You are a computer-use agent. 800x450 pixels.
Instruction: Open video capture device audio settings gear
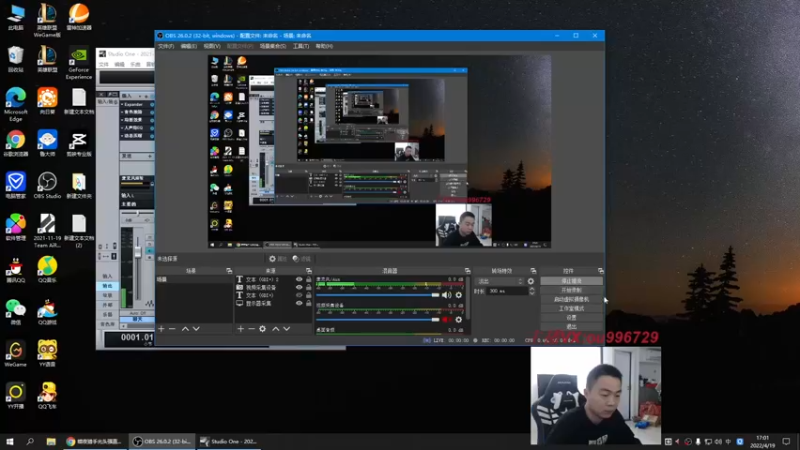coord(459,320)
